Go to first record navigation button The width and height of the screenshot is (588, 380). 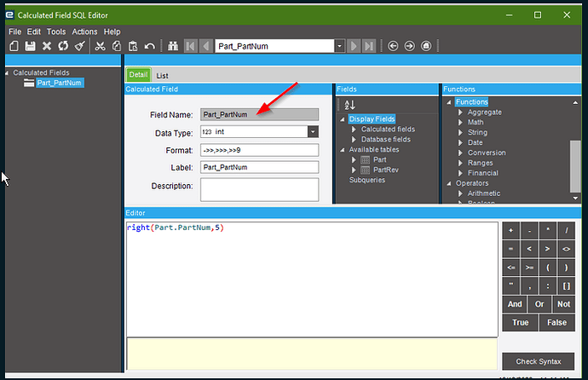click(191, 46)
